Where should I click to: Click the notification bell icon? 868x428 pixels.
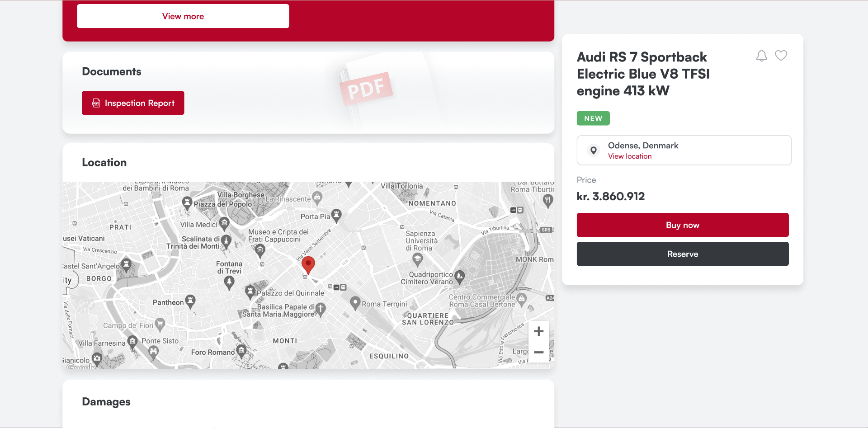point(762,56)
